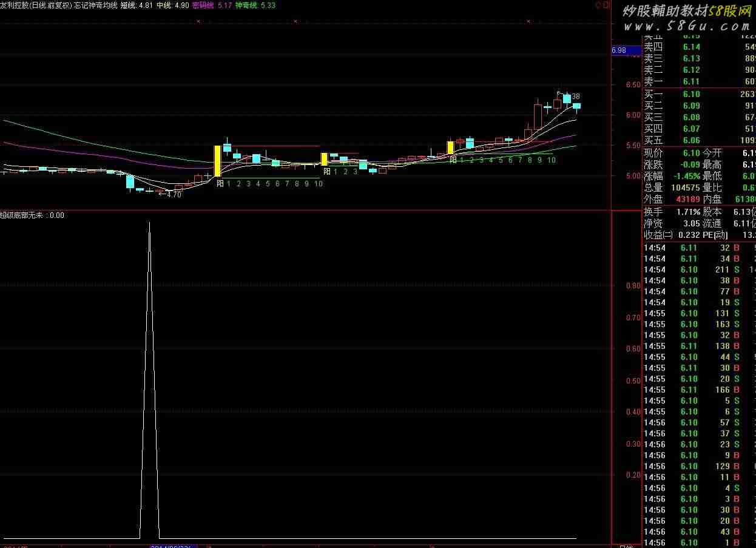Click the 中线: 4.90 indicator value
This screenshot has width=756, height=548.
coord(172,5)
